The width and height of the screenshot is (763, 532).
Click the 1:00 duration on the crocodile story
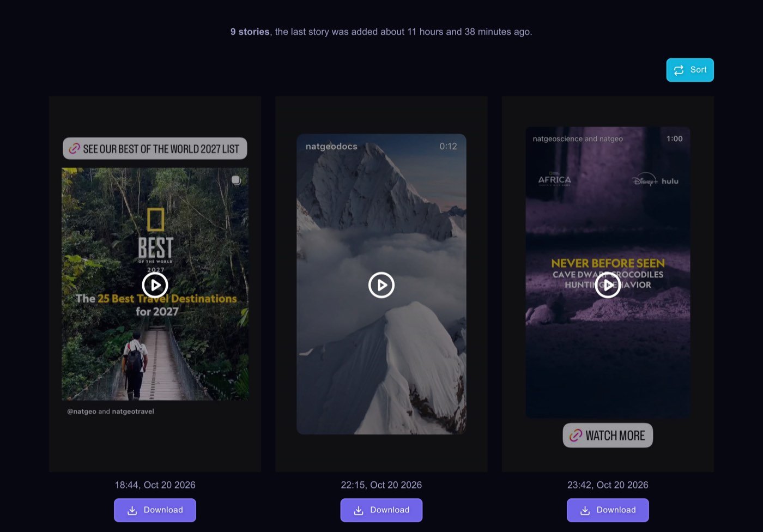pyautogui.click(x=675, y=139)
